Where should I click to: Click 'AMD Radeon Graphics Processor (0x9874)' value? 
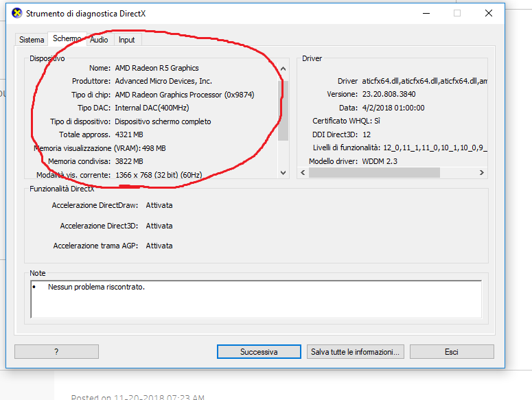pyautogui.click(x=185, y=95)
